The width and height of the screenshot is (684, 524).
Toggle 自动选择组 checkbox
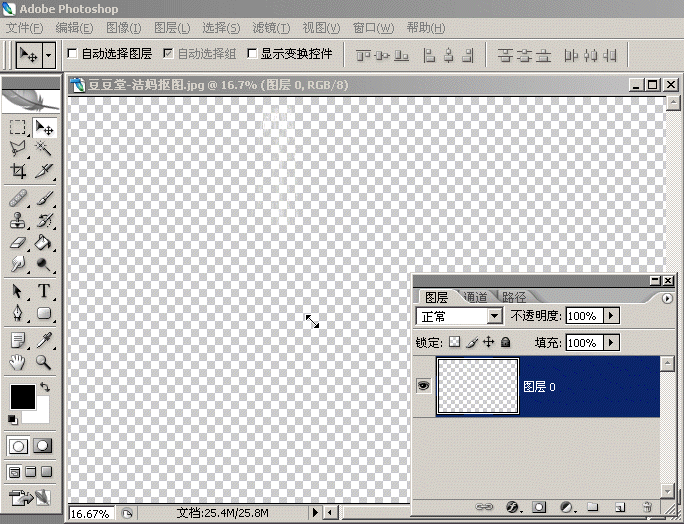(x=168, y=54)
